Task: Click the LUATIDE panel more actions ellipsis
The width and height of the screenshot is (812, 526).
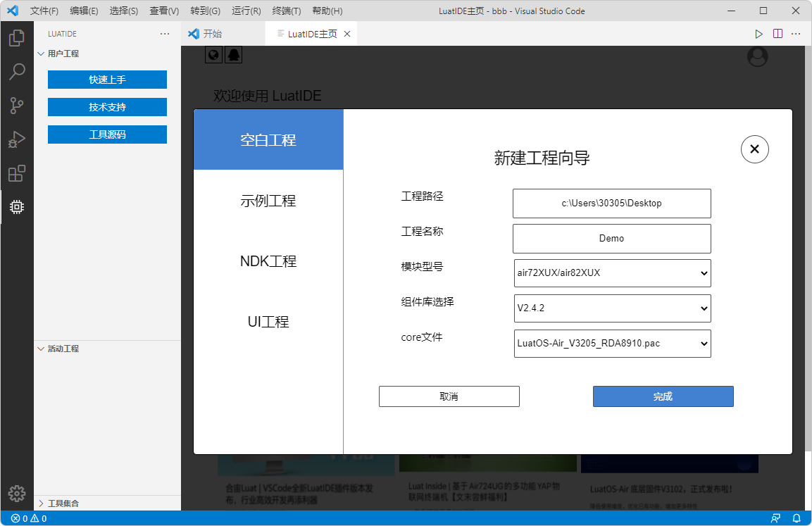Action: [165, 34]
